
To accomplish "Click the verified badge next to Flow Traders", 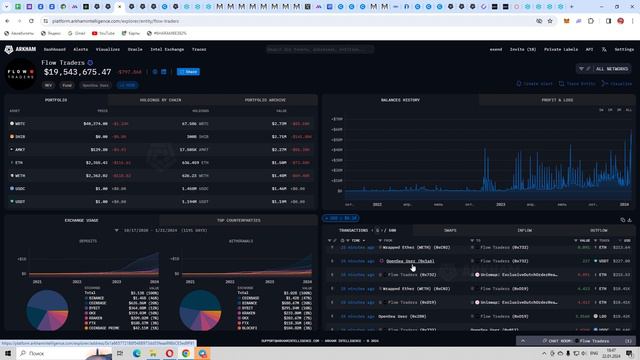I will coord(90,63).
